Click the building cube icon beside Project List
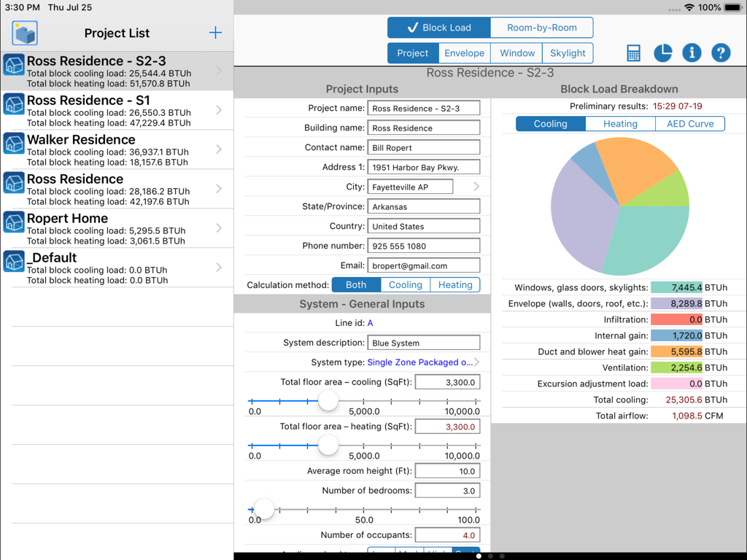747x560 pixels. [24, 32]
